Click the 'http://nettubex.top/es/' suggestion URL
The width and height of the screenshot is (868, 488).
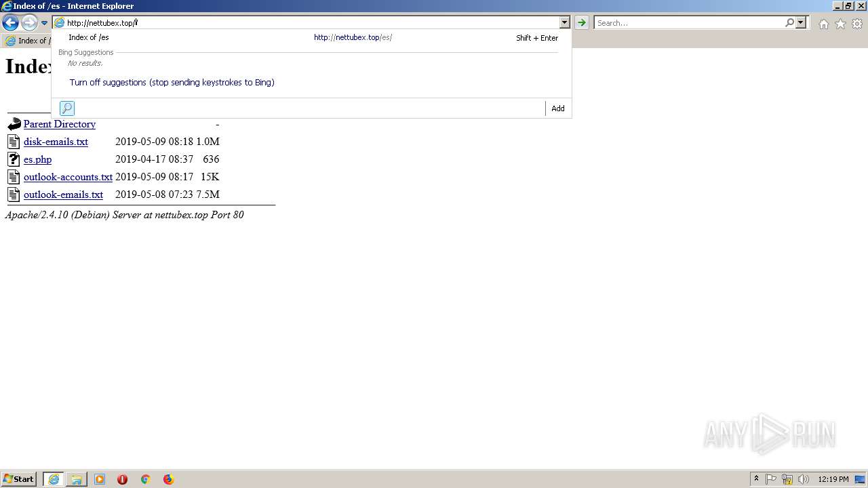click(x=353, y=38)
